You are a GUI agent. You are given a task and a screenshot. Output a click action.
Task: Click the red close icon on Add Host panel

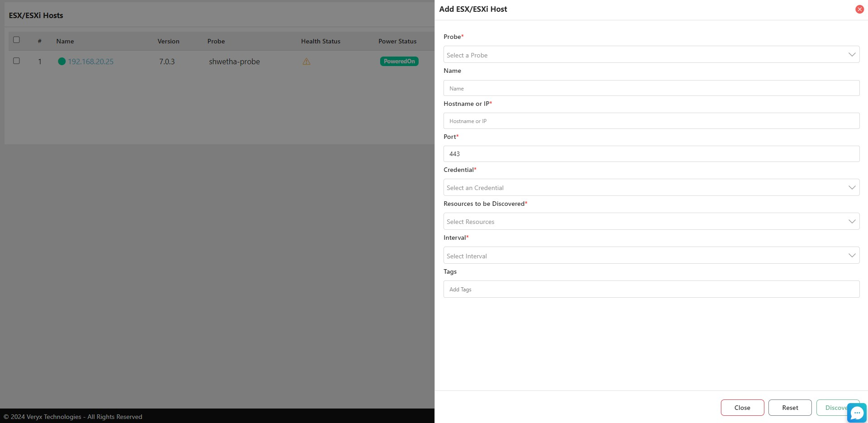click(859, 10)
